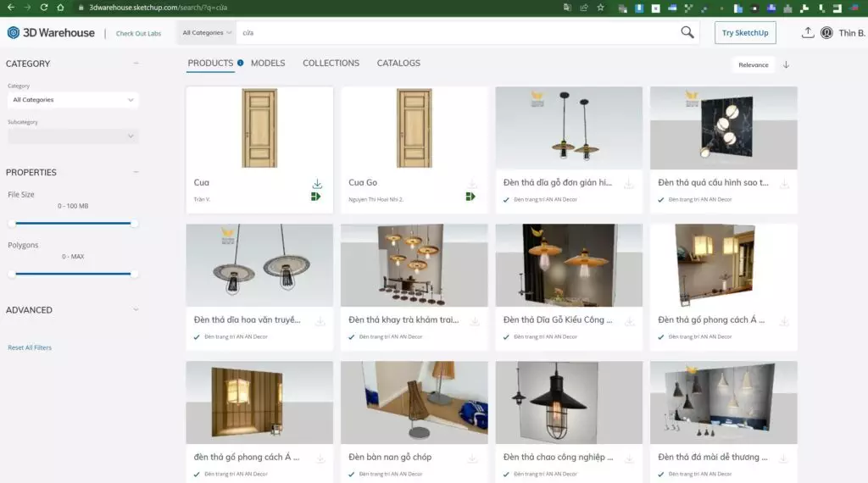868x483 pixels.
Task: Click the upload model icon
Action: (808, 33)
